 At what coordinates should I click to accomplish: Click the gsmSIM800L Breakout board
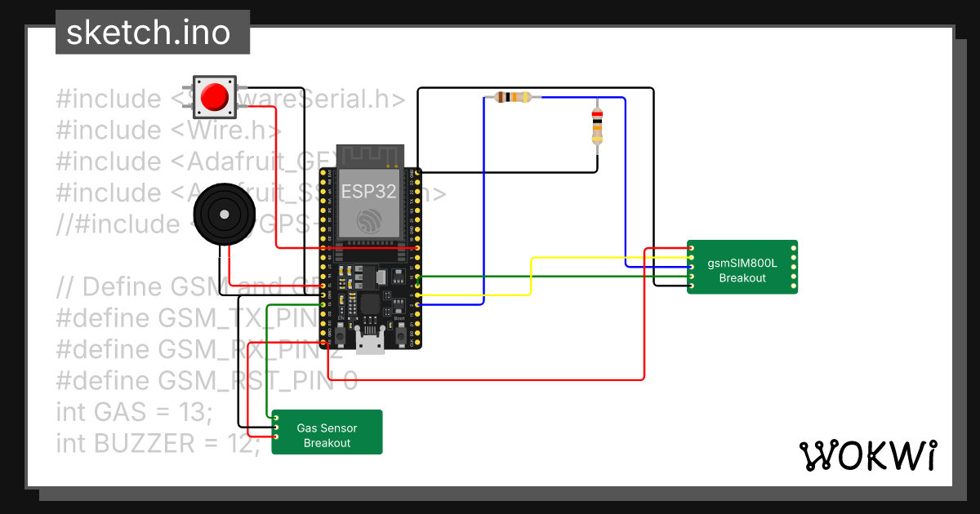742,267
